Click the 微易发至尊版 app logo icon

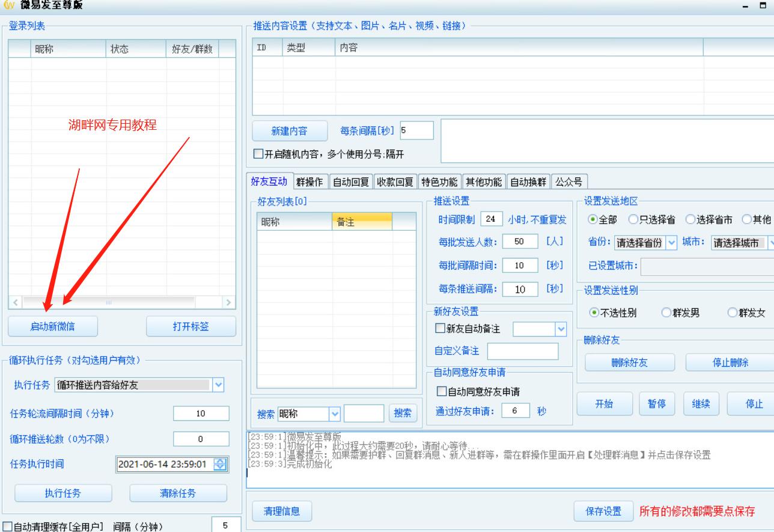pos(8,5)
